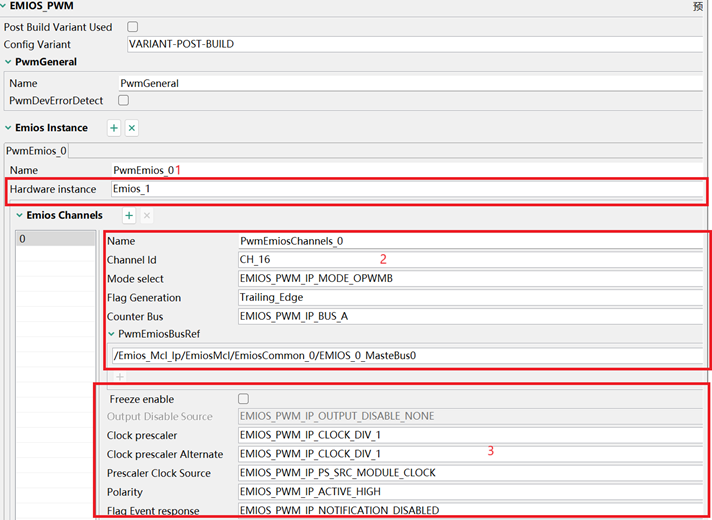712x520 pixels.
Task: Add a new Emios Instance with plus icon
Action: coord(114,128)
